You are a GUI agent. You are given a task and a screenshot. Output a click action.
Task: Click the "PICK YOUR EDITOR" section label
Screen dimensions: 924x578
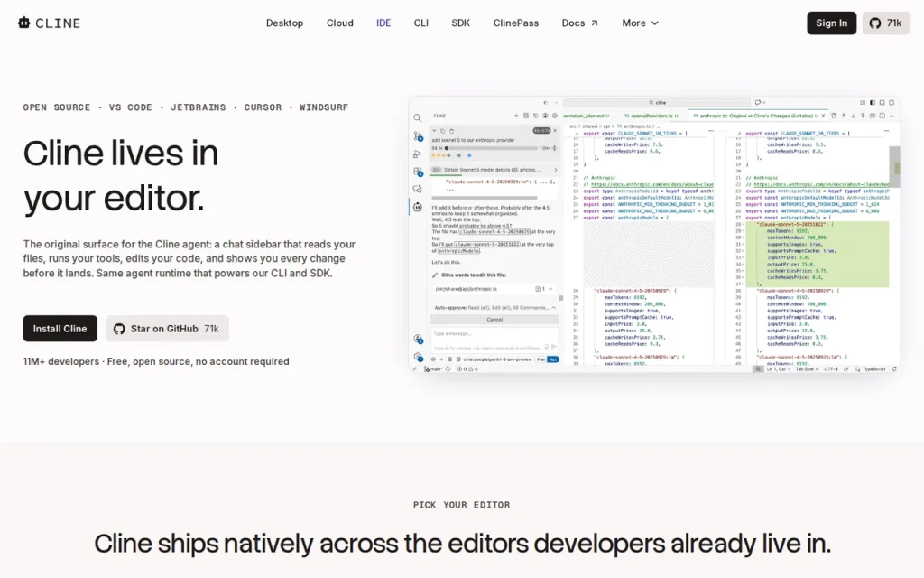click(x=461, y=505)
